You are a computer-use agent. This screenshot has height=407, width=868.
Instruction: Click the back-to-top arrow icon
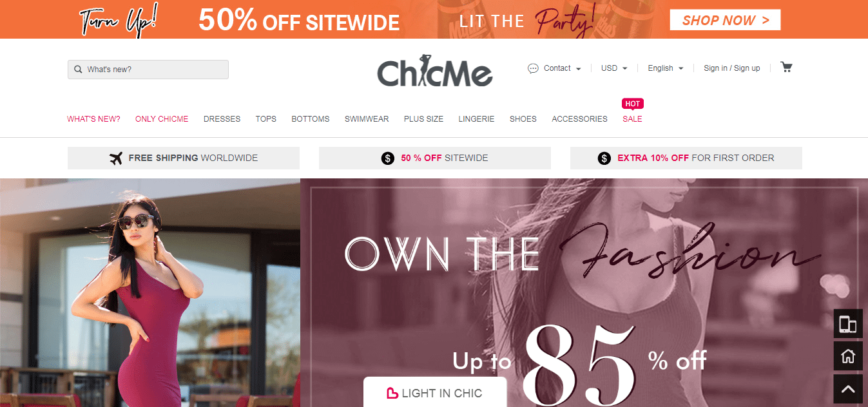pos(848,389)
